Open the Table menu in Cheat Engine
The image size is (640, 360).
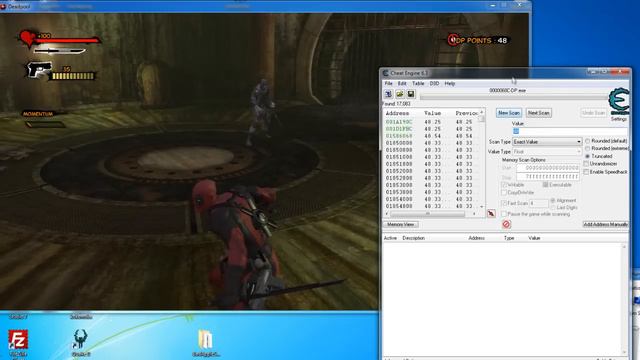(x=418, y=83)
